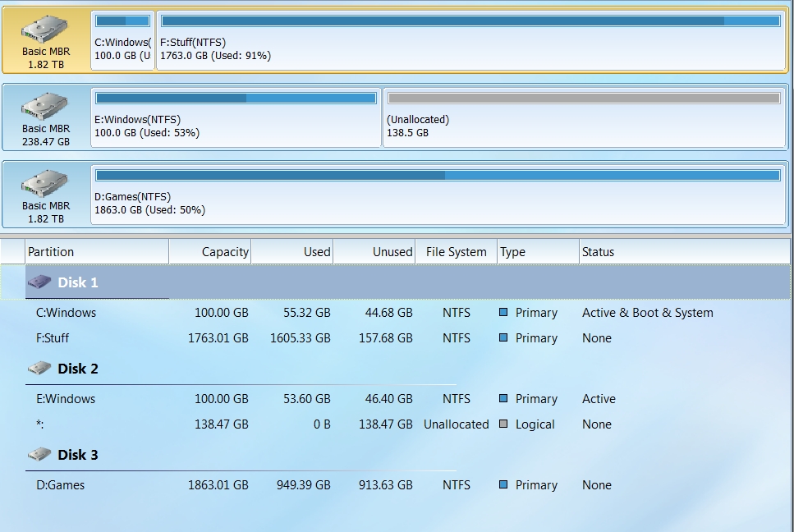Viewport: 794px width, 532px height.
Task: Click the F:Stuff usage bar
Action: [x=471, y=21]
